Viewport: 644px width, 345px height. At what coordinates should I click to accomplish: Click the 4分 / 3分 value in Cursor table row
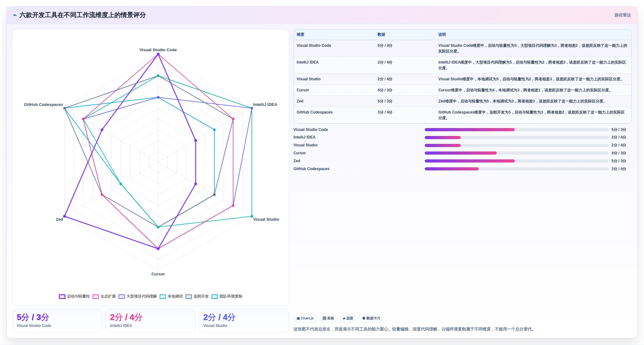point(385,90)
